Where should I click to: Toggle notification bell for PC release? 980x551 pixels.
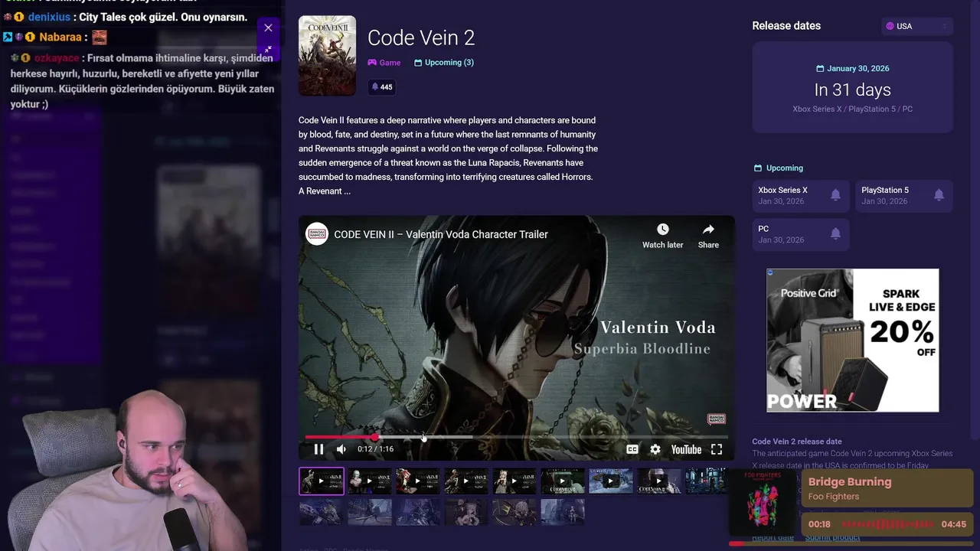[835, 234]
